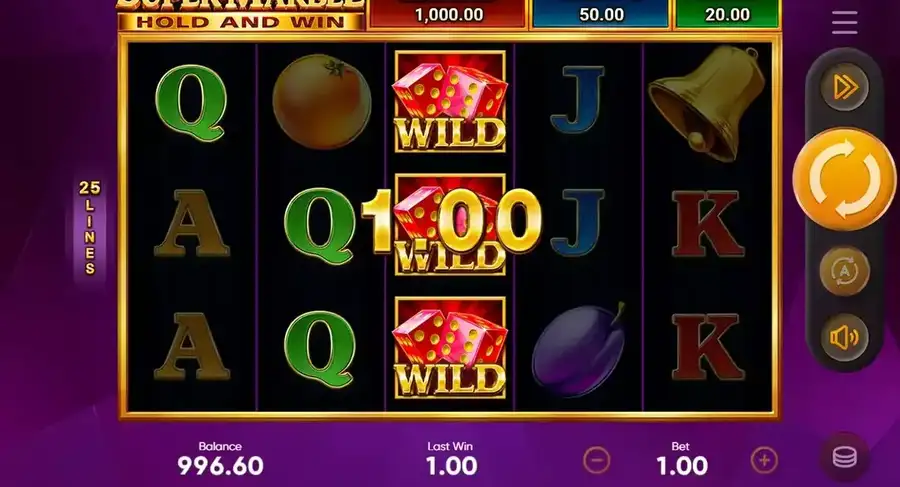This screenshot has width=900, height=487.
Task: Click the Last Win amount display
Action: (451, 466)
